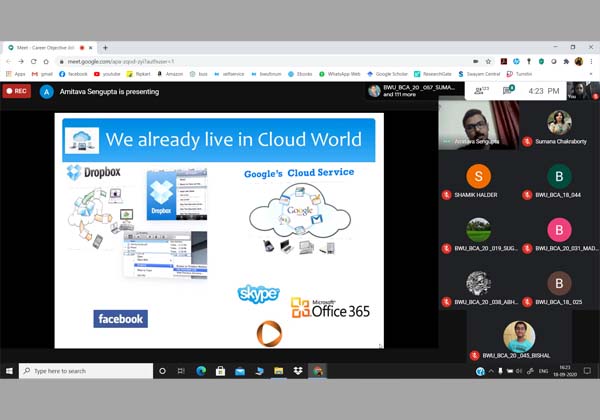Reload the Google Meet page

[x=34, y=62]
